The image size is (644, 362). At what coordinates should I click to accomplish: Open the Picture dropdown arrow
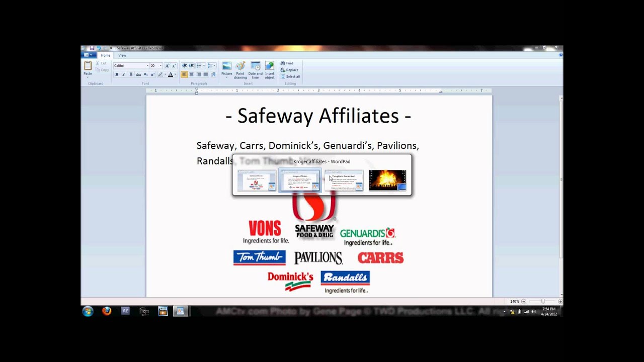pos(227,77)
